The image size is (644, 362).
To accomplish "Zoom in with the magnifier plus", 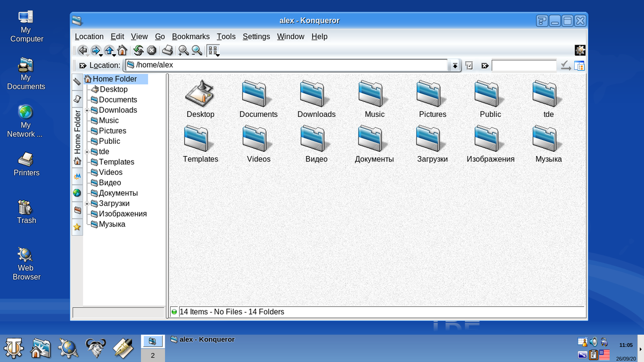I will click(x=184, y=50).
